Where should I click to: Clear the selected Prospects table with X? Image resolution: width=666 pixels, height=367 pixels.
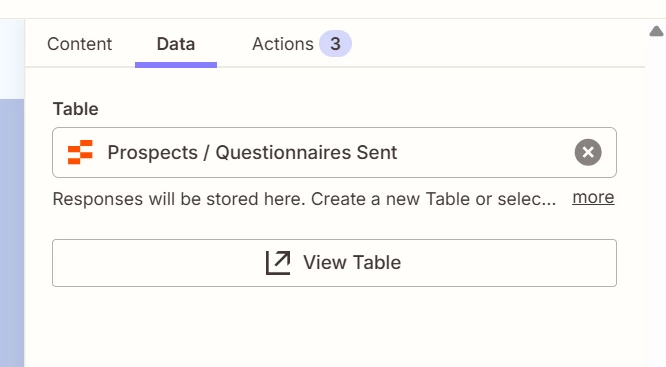(x=588, y=152)
